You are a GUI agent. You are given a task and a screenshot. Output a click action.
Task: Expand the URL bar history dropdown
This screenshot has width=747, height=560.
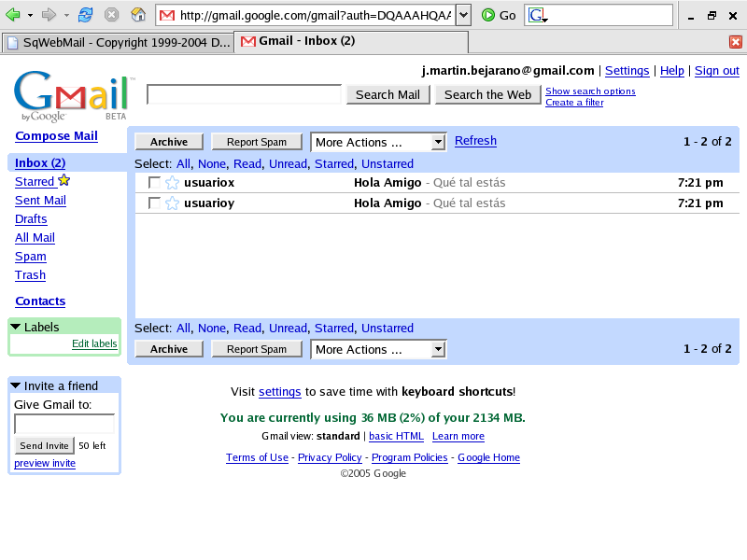[x=463, y=15]
